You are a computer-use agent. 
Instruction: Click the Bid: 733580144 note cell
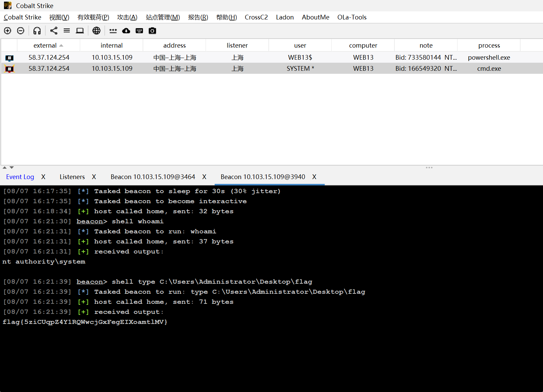coord(426,57)
